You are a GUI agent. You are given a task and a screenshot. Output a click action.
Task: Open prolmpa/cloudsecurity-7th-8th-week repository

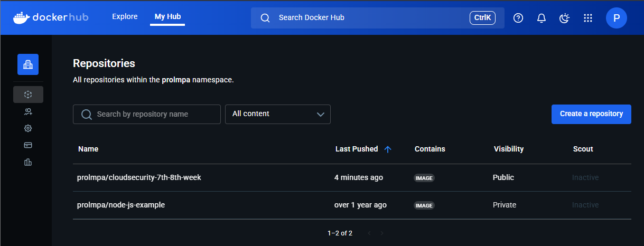coord(139,177)
